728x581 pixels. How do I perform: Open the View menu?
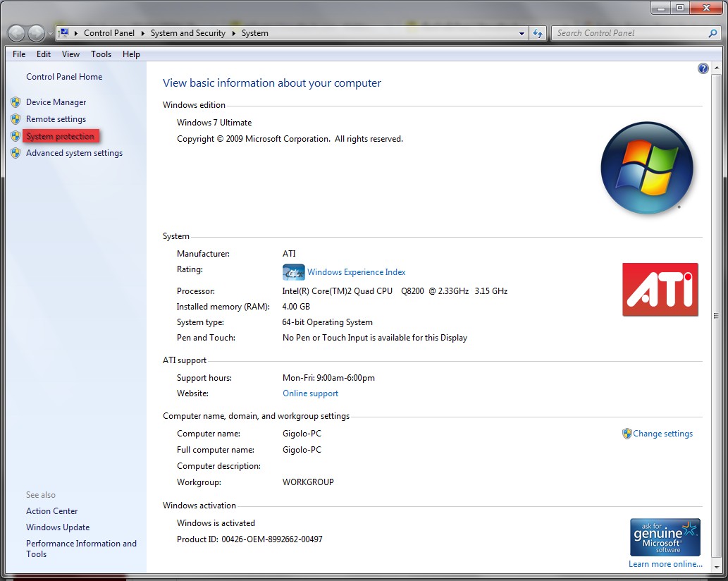70,54
